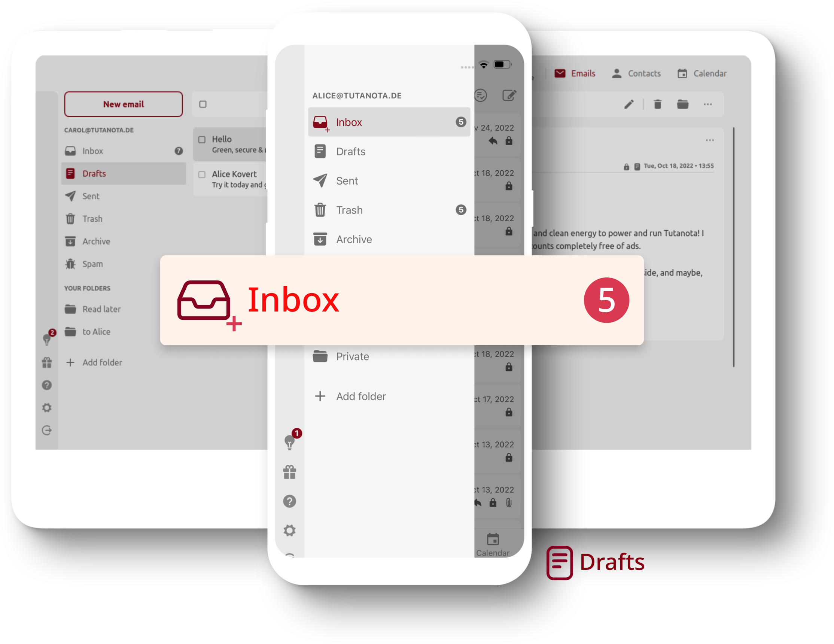
Task: Select the Trash folder icon
Action: [x=320, y=210]
